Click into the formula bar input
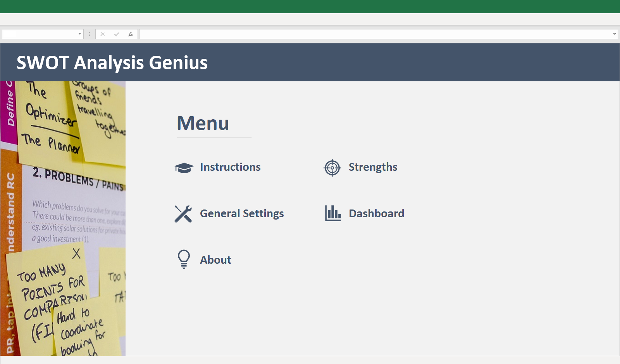Screen dimensions: 620x364 375,34
